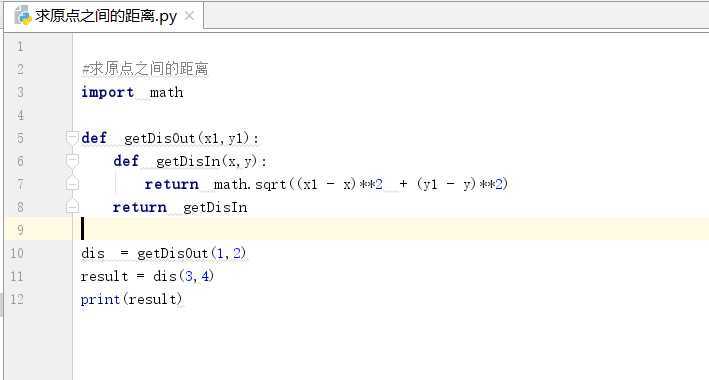Click the fold end marker on line 7
Image resolution: width=709 pixels, height=380 pixels.
(72, 184)
